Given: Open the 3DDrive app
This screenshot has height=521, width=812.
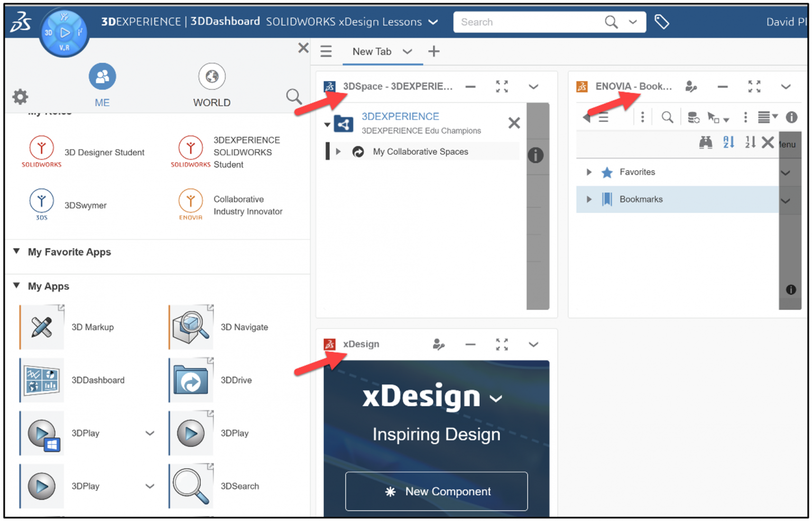Looking at the screenshot, I should click(190, 380).
